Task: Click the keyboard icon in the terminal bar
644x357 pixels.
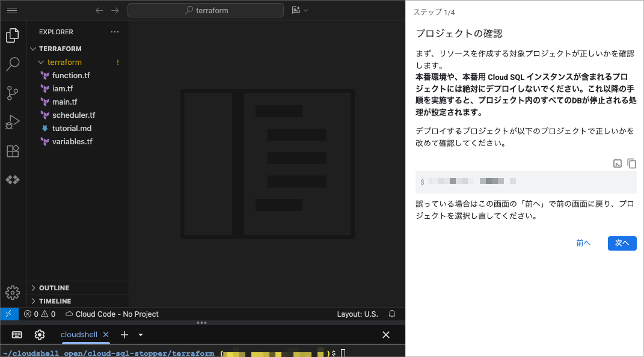Action: [16, 334]
